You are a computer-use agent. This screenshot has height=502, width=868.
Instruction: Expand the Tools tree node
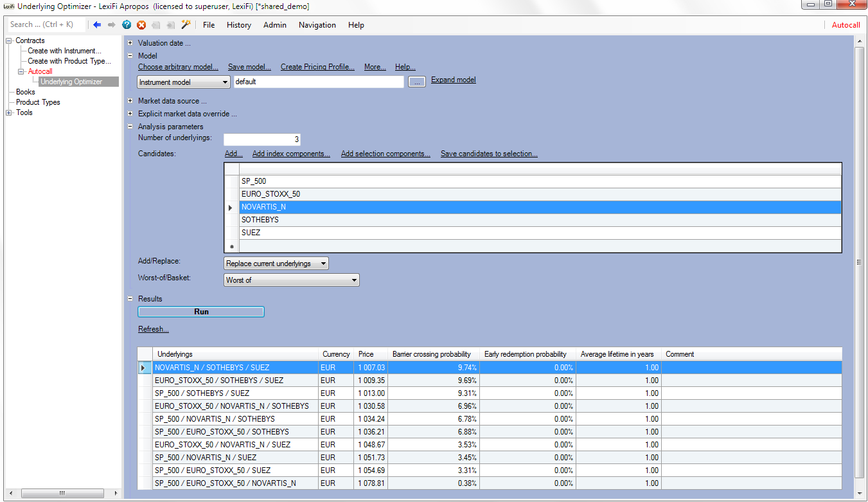pyautogui.click(x=9, y=112)
